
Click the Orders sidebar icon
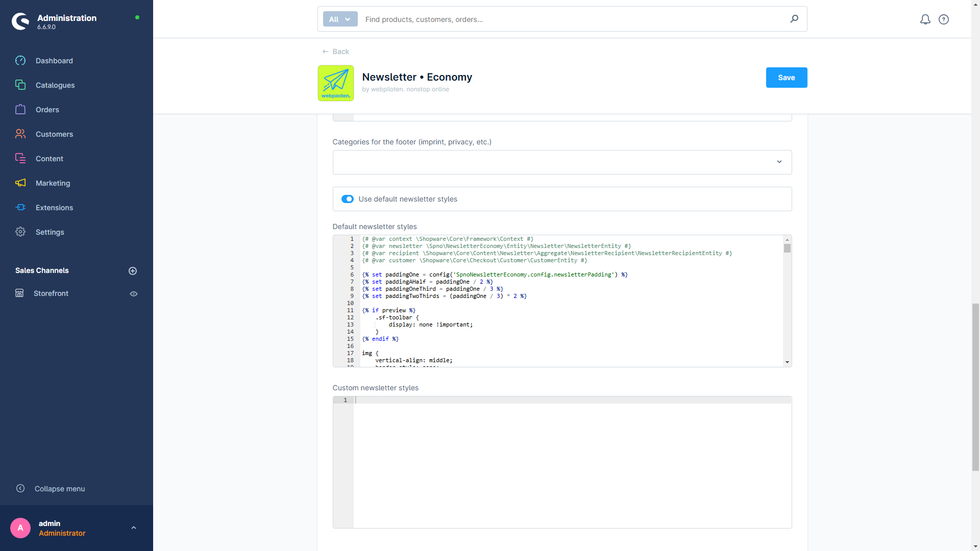coord(20,109)
